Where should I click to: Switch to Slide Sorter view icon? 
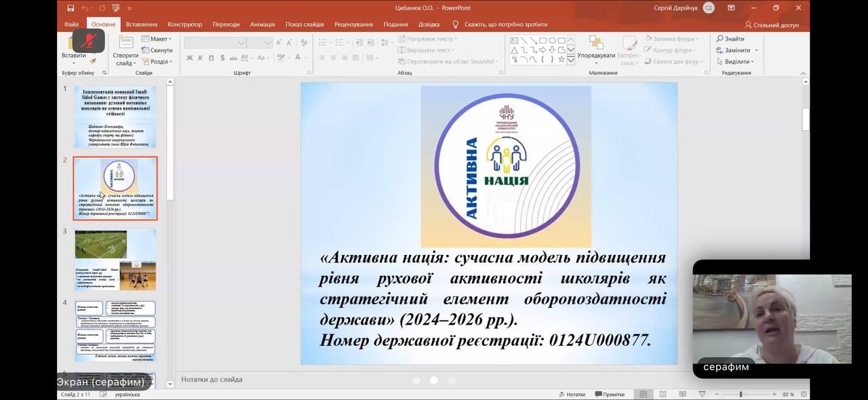coord(661,394)
